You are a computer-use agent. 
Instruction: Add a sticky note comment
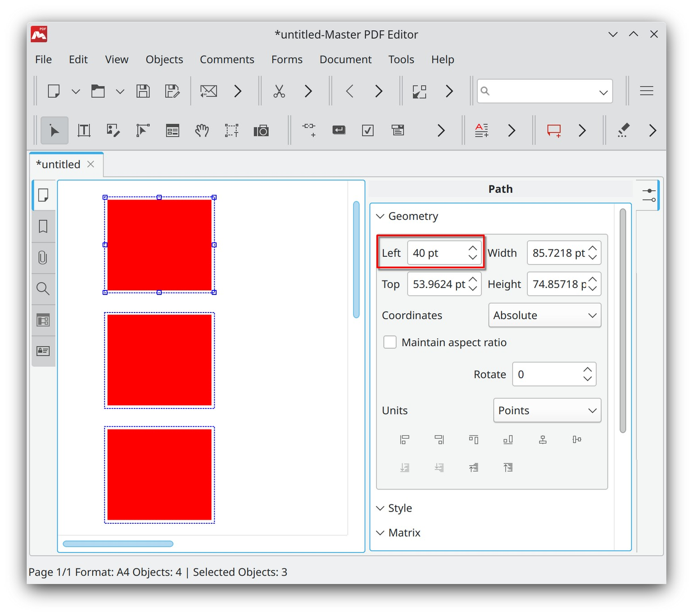553,131
